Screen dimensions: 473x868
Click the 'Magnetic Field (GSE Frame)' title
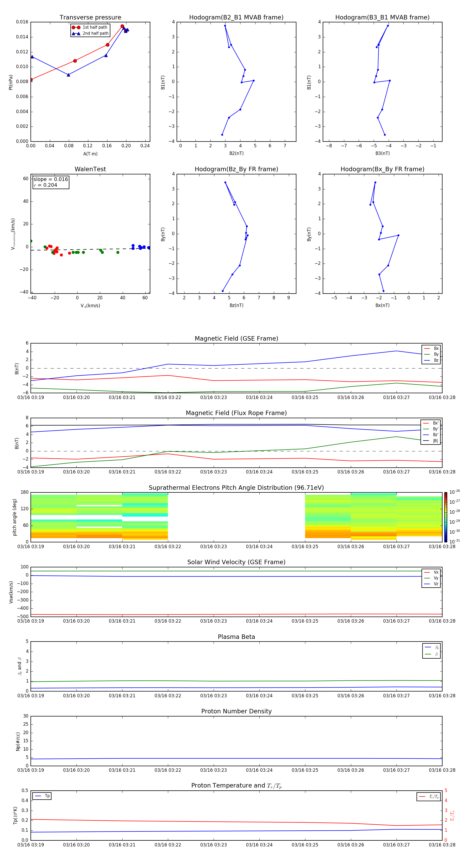pos(236,339)
